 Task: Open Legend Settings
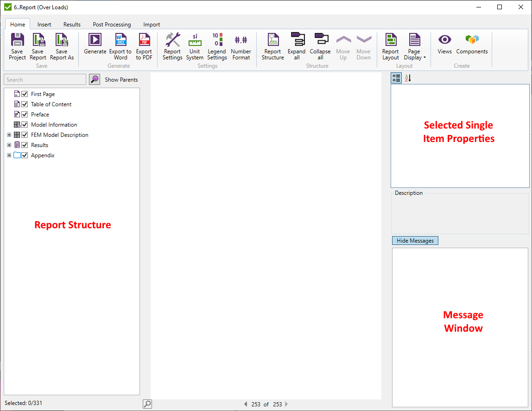(217, 40)
